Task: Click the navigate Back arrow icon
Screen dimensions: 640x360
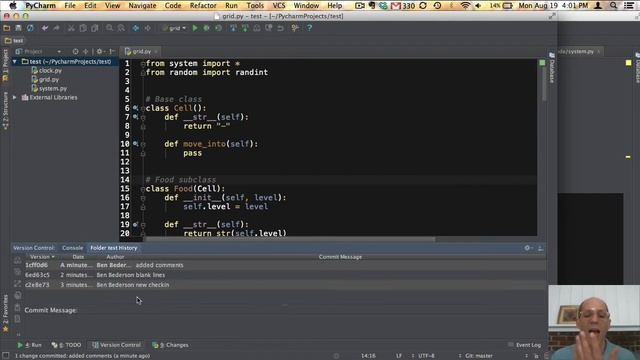Action: pos(136,28)
